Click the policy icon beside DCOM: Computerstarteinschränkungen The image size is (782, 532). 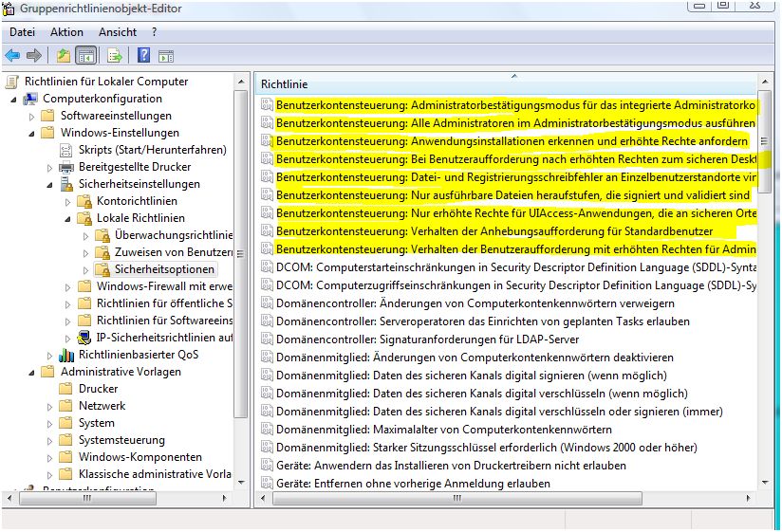(268, 267)
